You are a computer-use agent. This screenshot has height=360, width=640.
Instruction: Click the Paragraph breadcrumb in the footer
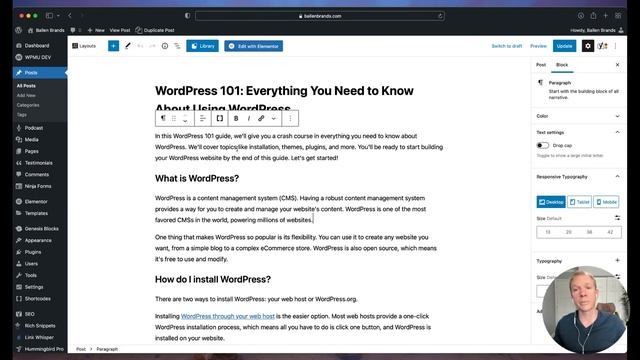tap(107, 349)
